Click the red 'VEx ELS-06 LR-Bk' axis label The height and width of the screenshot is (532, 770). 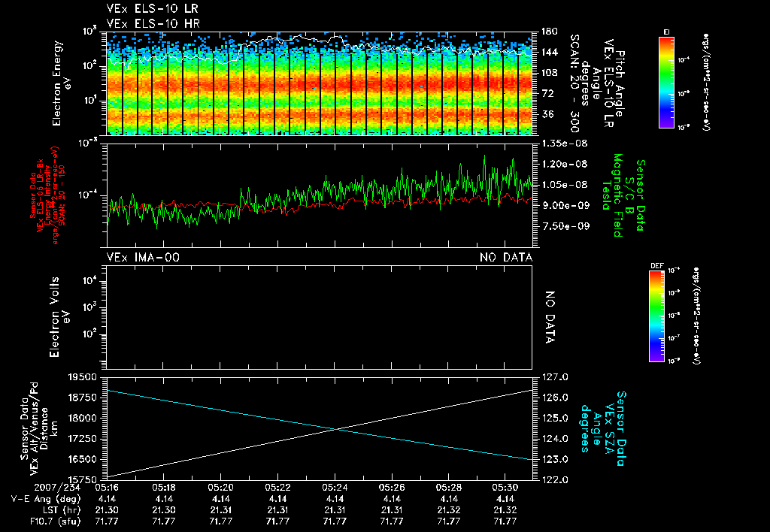[41, 195]
